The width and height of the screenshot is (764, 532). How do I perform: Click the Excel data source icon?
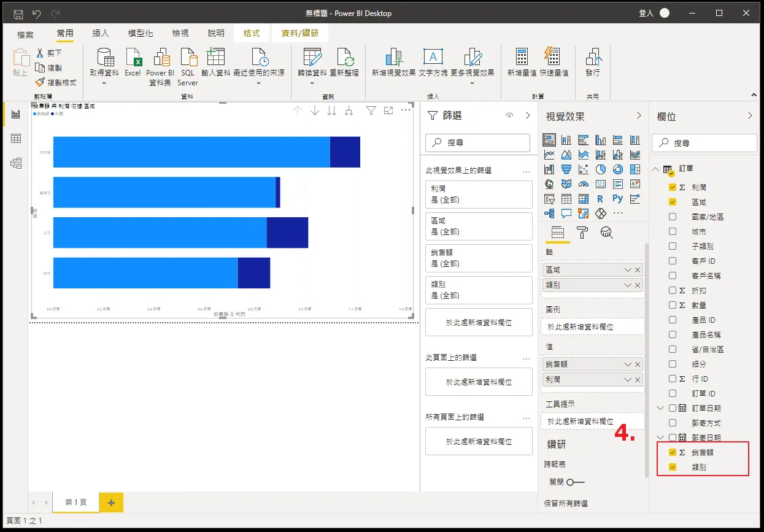[133, 62]
